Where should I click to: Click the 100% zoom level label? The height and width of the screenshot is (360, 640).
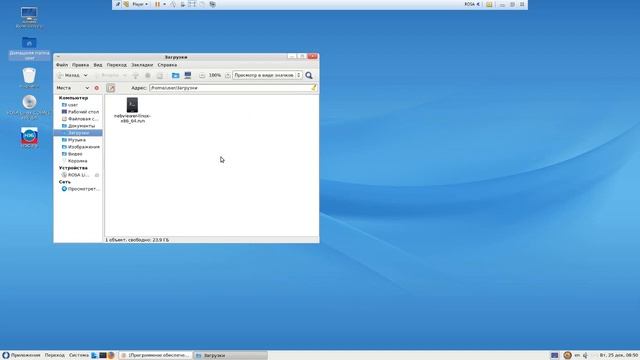click(215, 76)
